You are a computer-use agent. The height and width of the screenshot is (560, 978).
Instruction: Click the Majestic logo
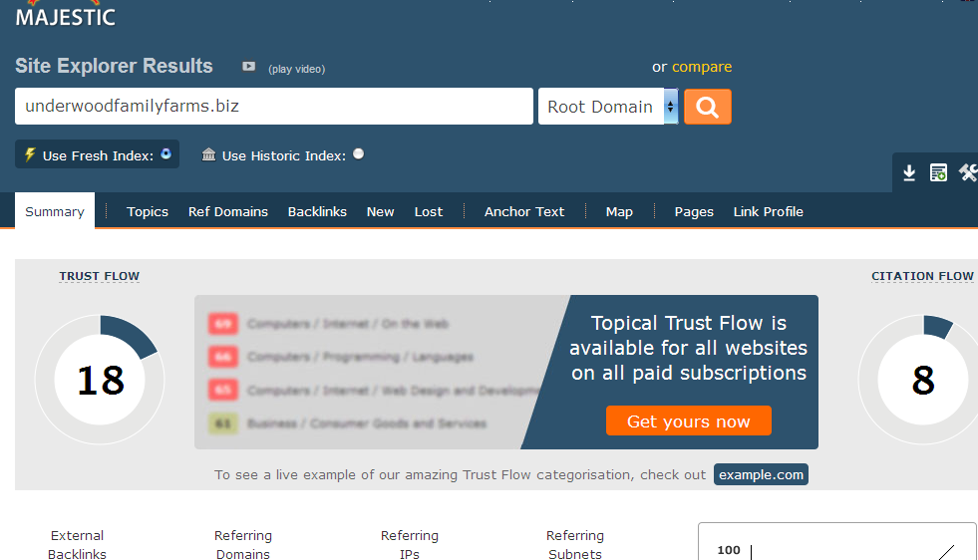[66, 15]
